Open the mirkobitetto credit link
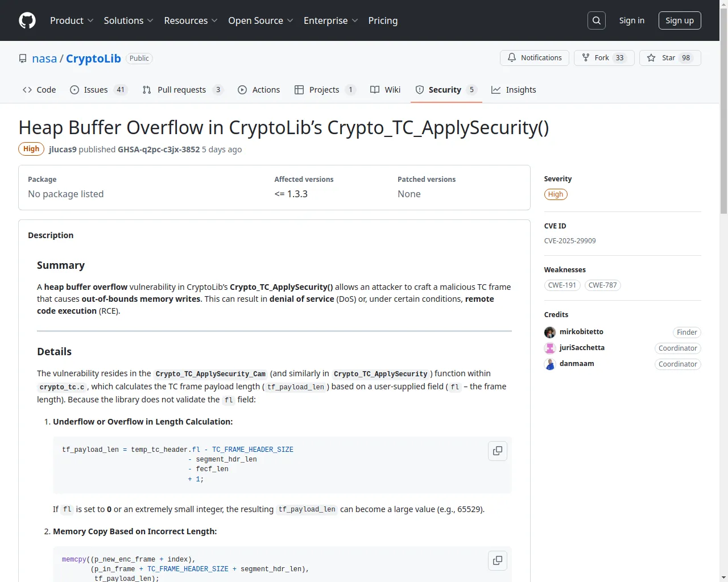The height and width of the screenshot is (582, 728). click(x=581, y=332)
